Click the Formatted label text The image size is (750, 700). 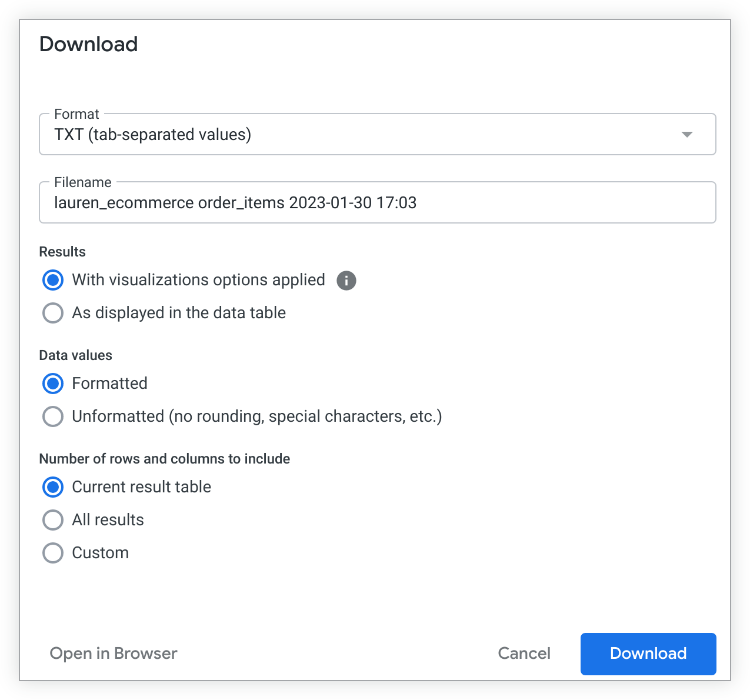coord(109,384)
